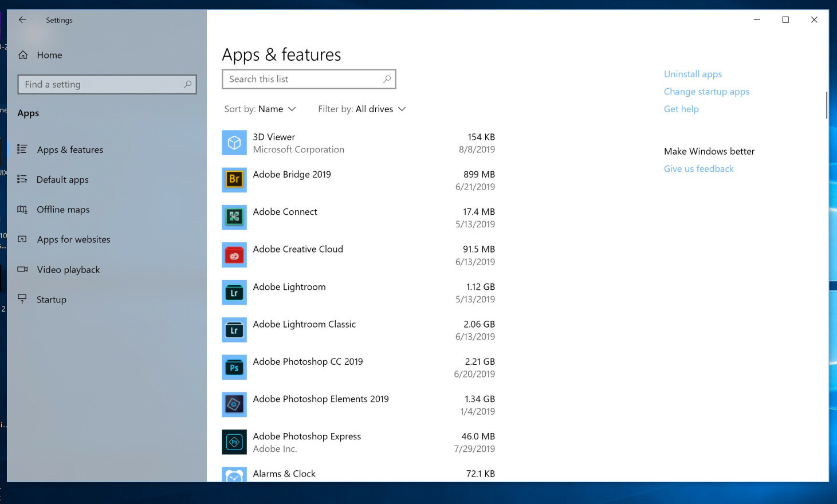
Task: Click the Change startup apps link
Action: pyautogui.click(x=706, y=92)
